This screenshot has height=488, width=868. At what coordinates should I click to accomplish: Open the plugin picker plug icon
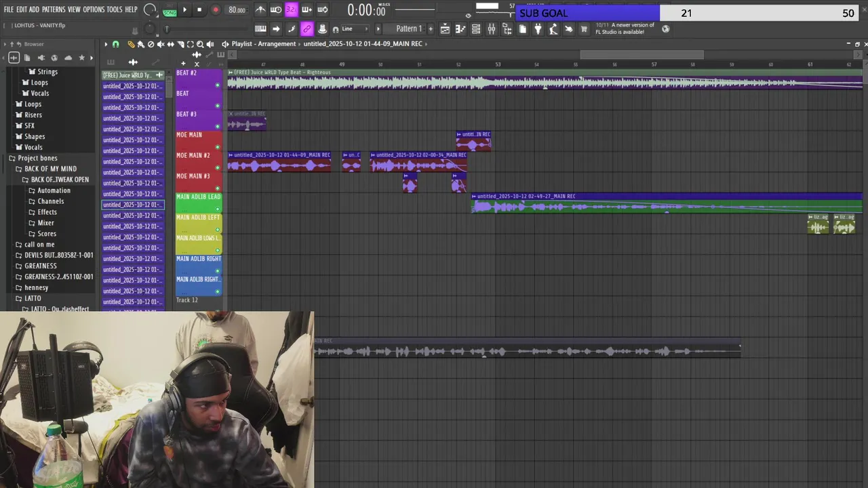tap(538, 29)
